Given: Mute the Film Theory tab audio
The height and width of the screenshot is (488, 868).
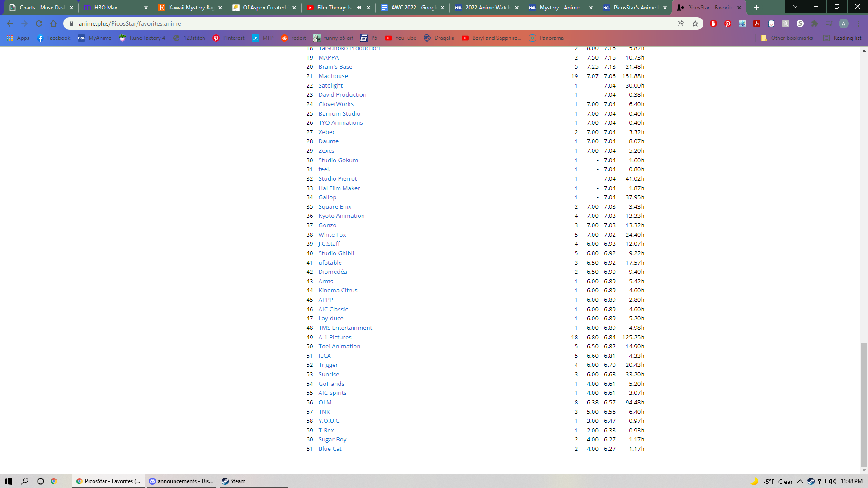Looking at the screenshot, I should click(x=359, y=8).
